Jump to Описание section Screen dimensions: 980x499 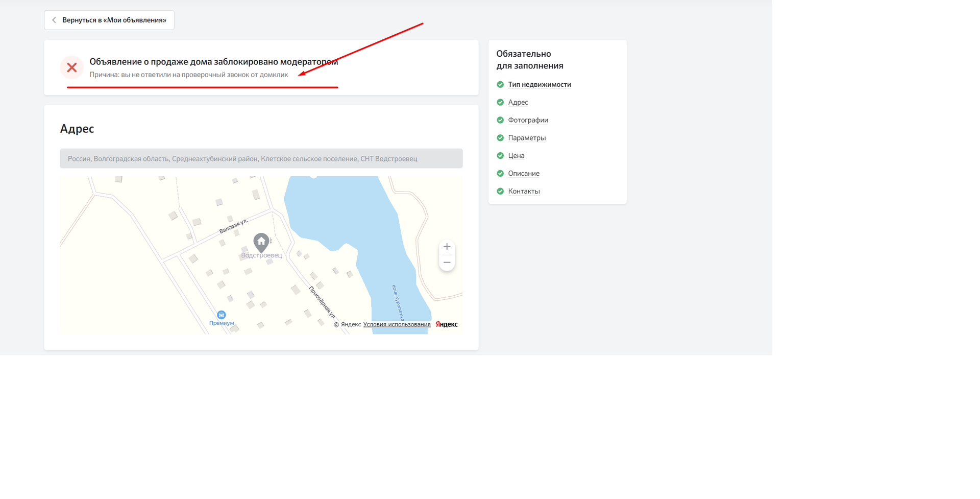[x=524, y=174]
